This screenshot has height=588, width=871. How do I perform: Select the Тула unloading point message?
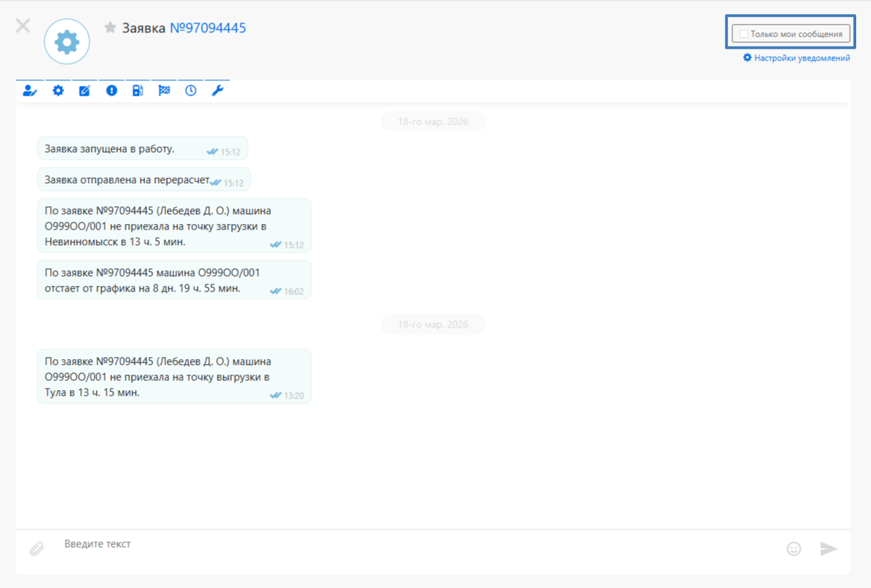[174, 377]
